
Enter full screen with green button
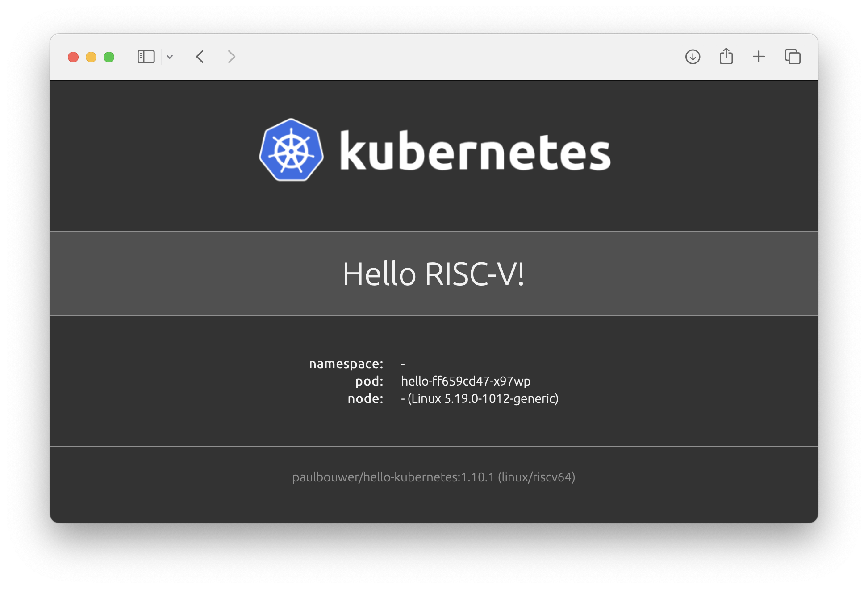109,57
